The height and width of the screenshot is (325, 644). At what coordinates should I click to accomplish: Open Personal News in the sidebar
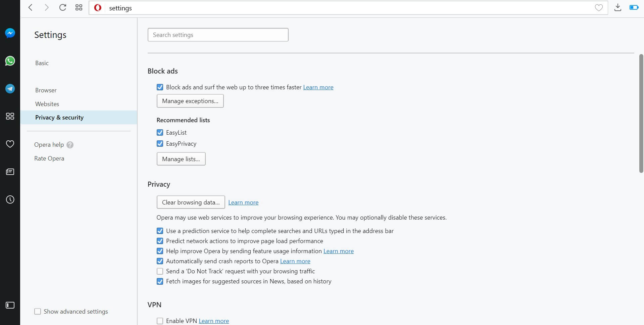pyautogui.click(x=10, y=172)
